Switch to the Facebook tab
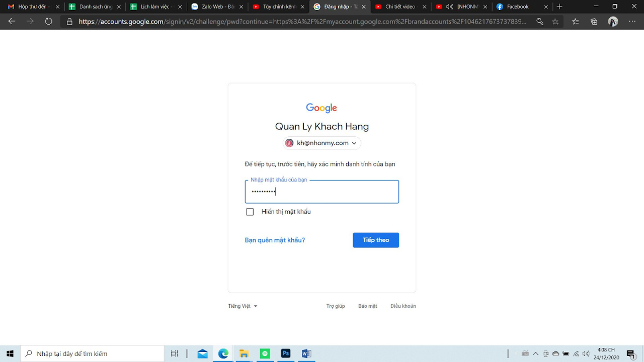The image size is (644, 362). click(x=518, y=7)
